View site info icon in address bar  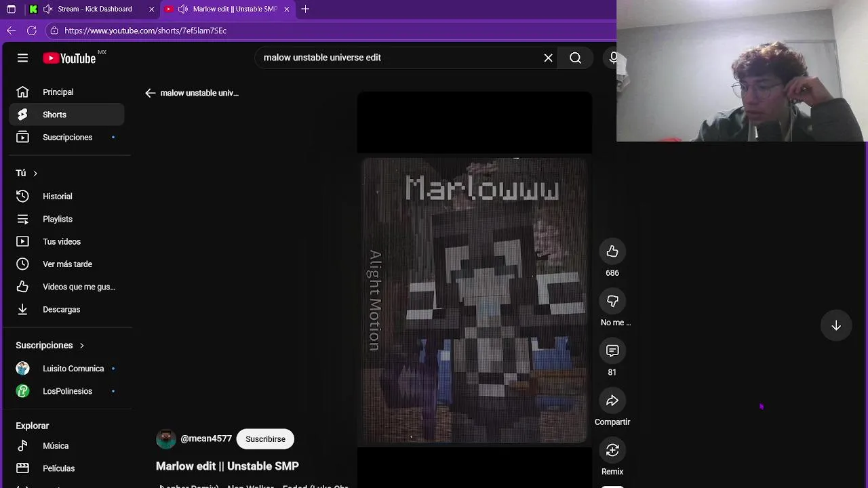pos(54,30)
